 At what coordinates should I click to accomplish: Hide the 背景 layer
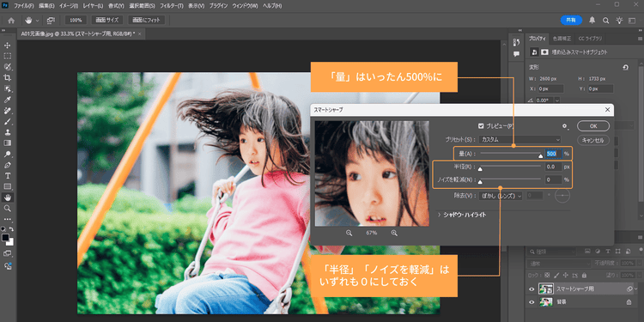532,302
